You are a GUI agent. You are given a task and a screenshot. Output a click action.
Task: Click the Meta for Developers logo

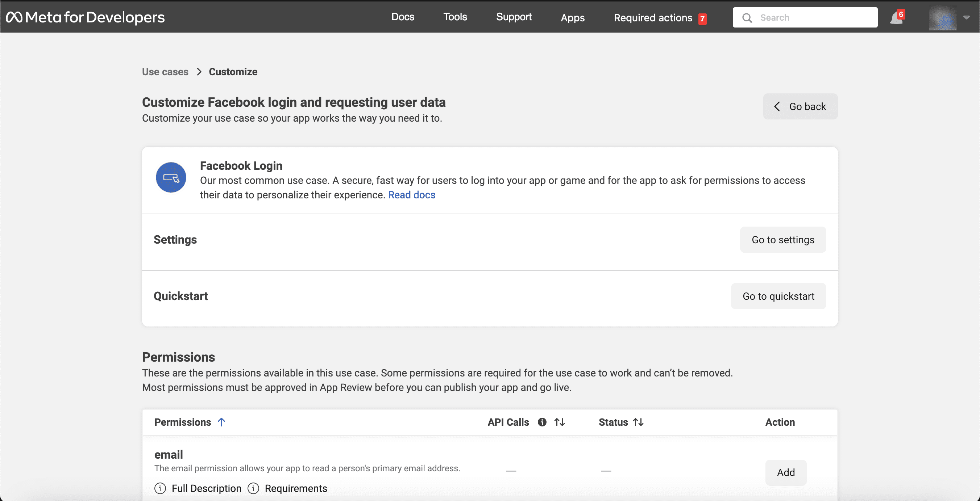tap(85, 17)
